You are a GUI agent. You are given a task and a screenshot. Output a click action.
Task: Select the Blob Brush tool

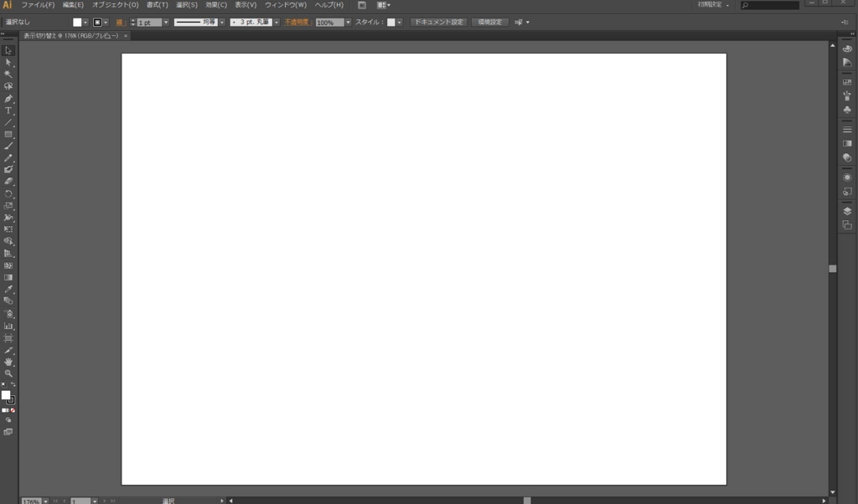[8, 169]
